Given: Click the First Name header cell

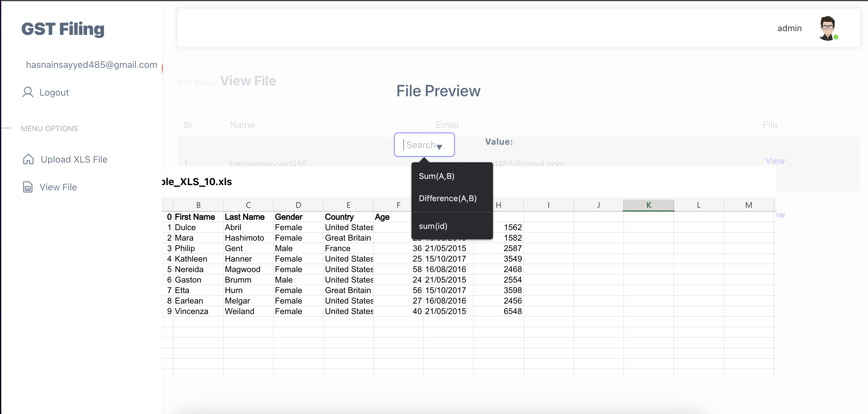Looking at the screenshot, I should pyautogui.click(x=195, y=217).
